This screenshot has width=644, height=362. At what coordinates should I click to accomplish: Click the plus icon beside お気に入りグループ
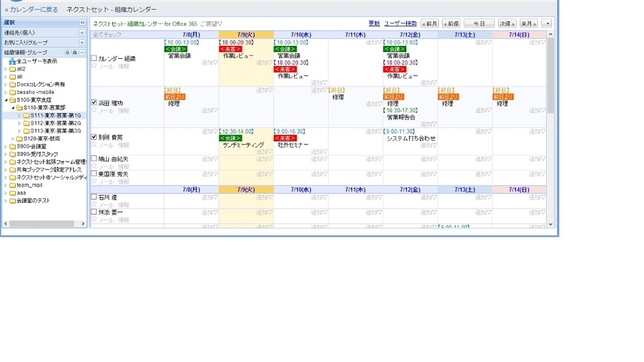point(82,42)
